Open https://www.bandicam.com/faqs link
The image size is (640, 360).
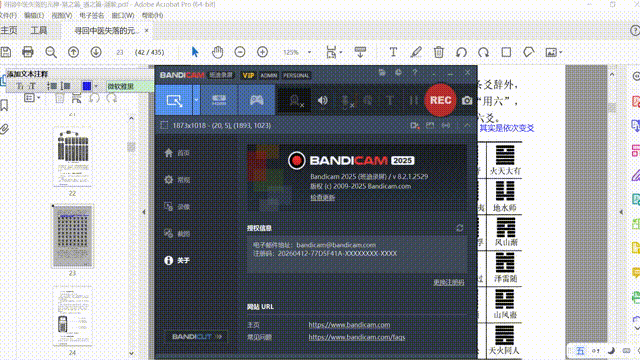357,337
